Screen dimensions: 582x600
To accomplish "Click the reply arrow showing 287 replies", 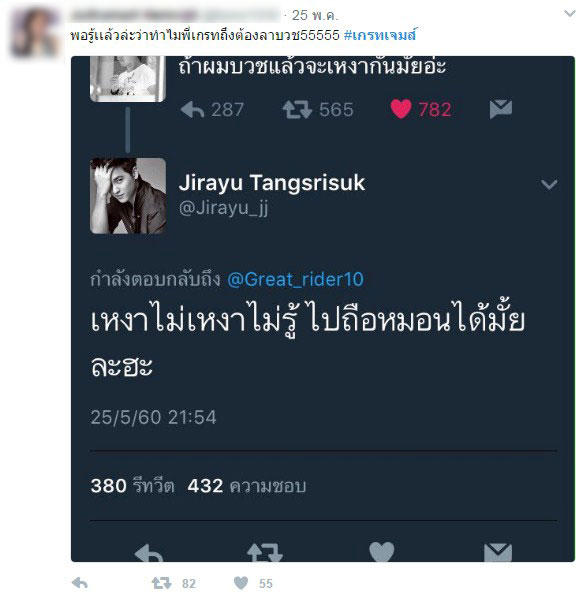I will point(192,110).
